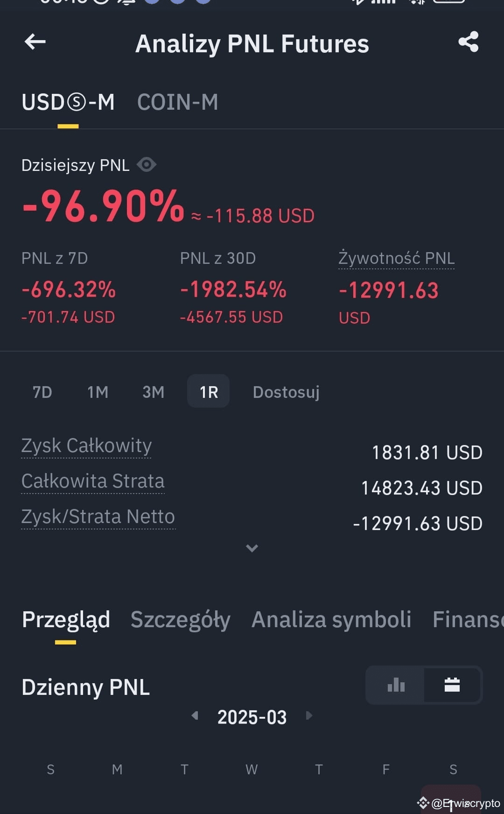504x814 pixels.
Task: Switch to the COIN-M tab
Action: [x=177, y=102]
